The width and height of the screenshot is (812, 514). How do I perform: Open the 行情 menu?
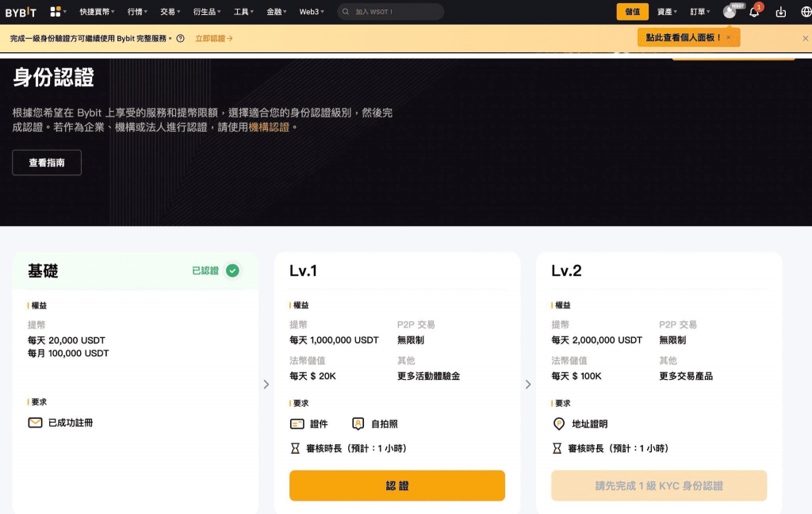point(137,11)
